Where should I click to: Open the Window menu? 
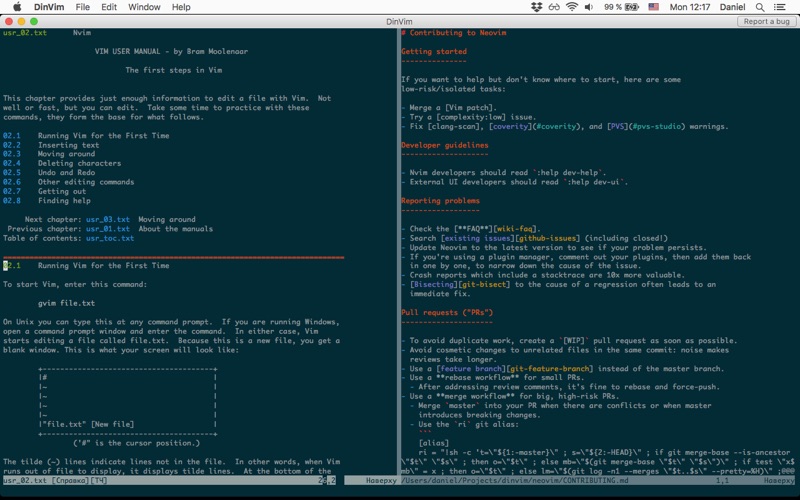click(x=144, y=7)
